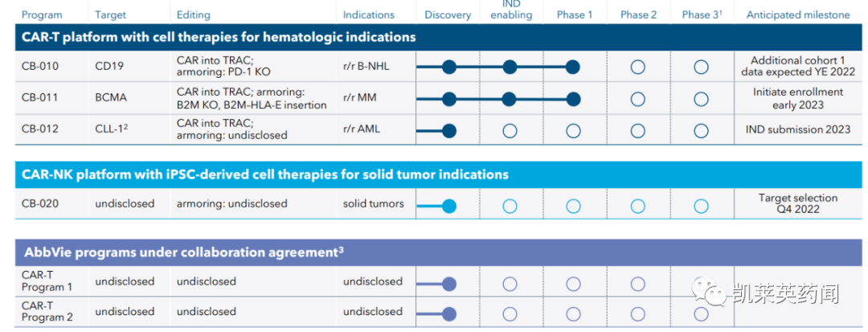This screenshot has width=868, height=332.
Task: Collapse the CAR-T platform hematologic section header
Action: click(x=219, y=38)
